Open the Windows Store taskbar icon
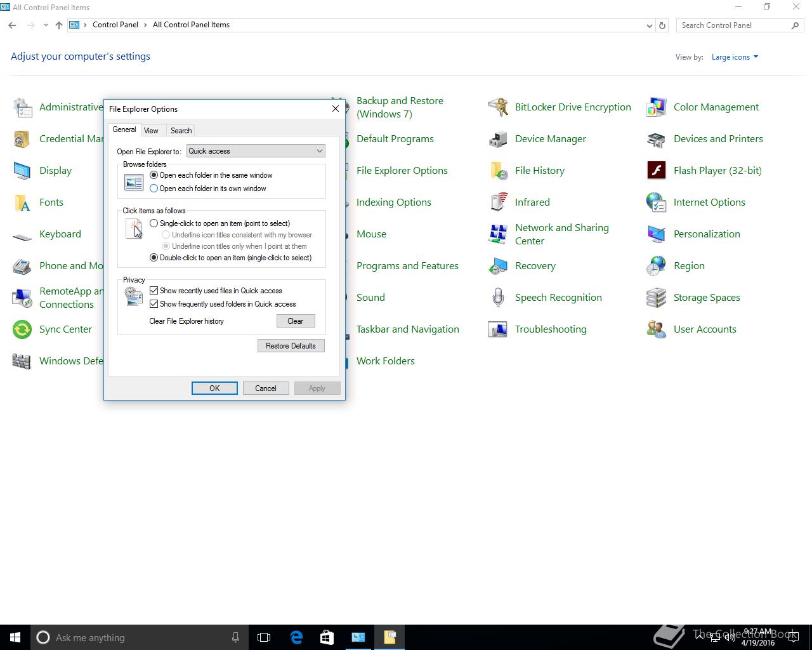 [327, 637]
